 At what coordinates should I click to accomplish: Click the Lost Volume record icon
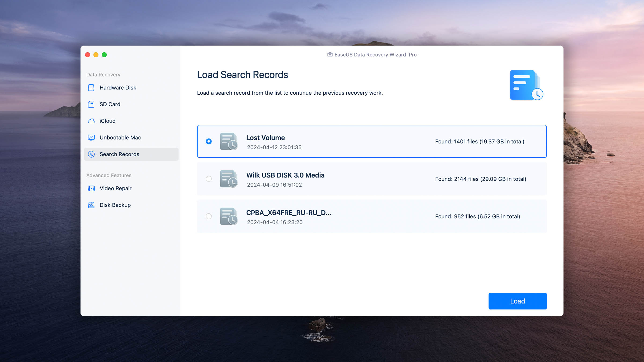pos(228,141)
